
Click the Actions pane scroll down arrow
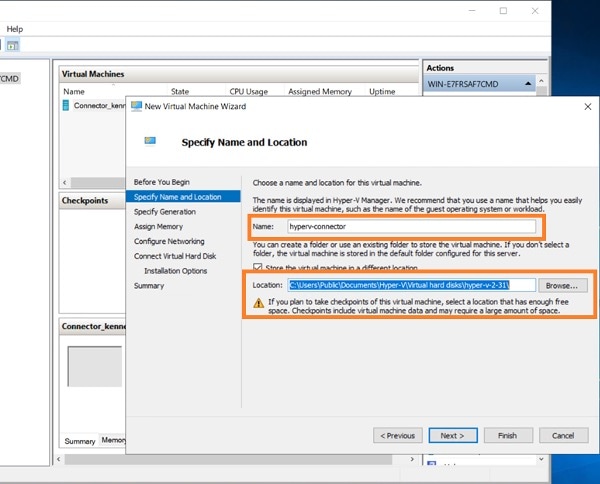tap(541, 459)
